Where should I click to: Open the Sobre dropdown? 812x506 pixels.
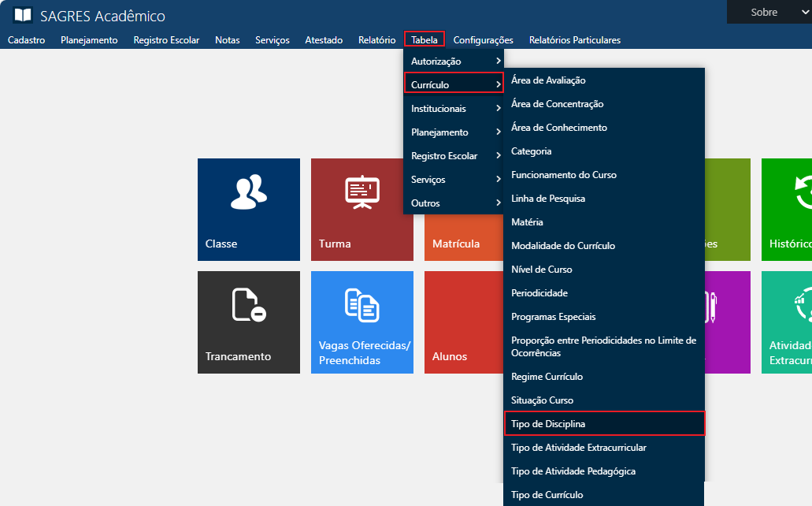coord(768,12)
